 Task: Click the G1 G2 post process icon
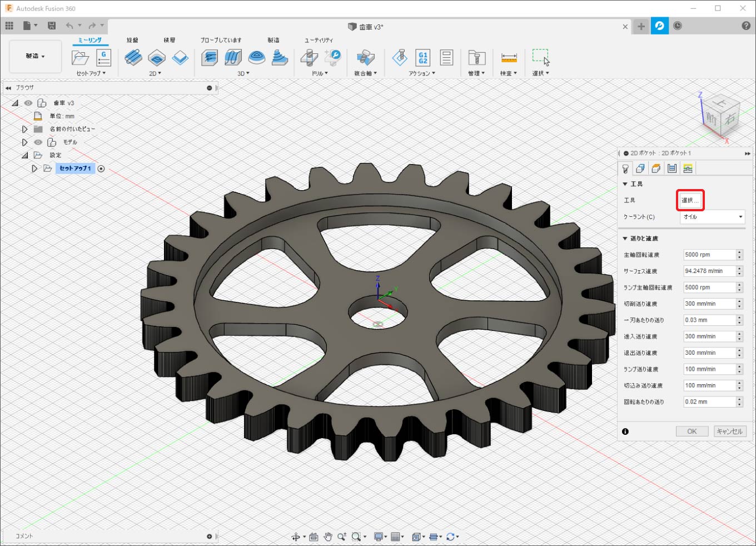(423, 57)
